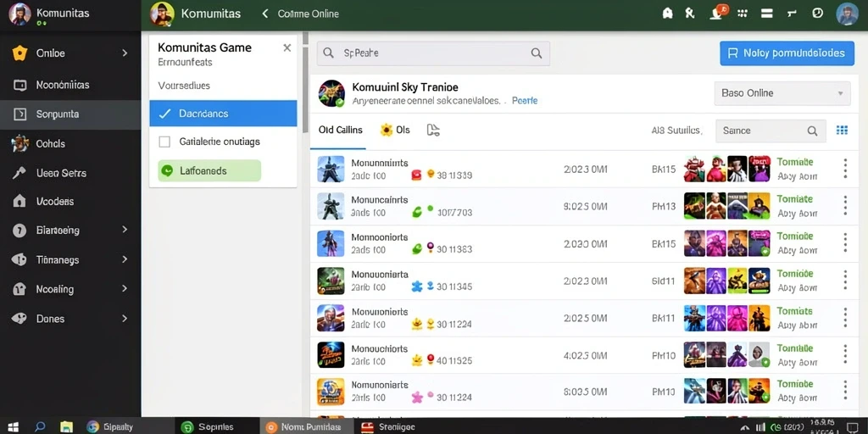Click the home icon in the top header
This screenshot has height=434, width=868.
coord(668,14)
